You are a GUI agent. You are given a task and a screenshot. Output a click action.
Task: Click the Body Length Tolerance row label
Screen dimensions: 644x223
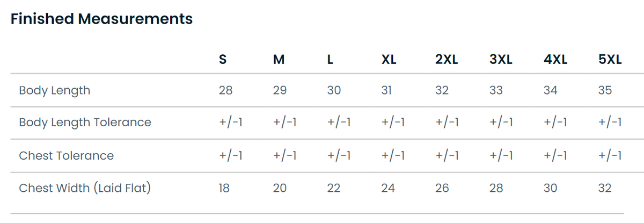pyautogui.click(x=85, y=123)
